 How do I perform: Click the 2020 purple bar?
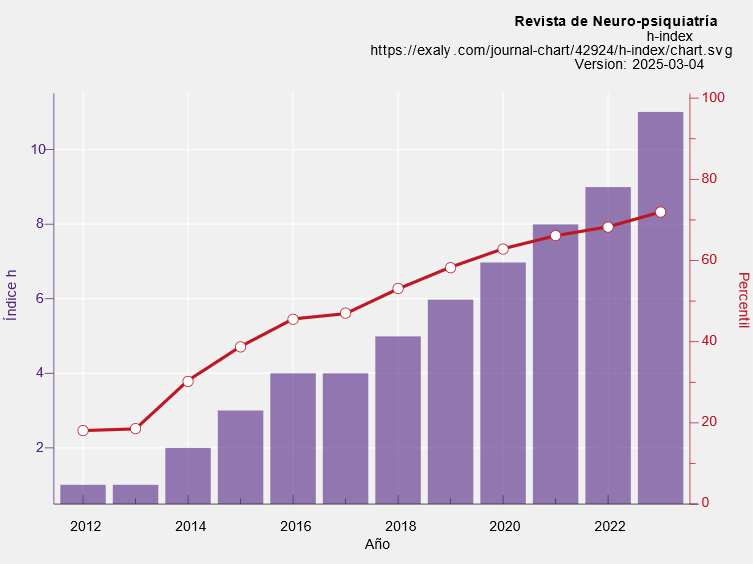click(503, 382)
